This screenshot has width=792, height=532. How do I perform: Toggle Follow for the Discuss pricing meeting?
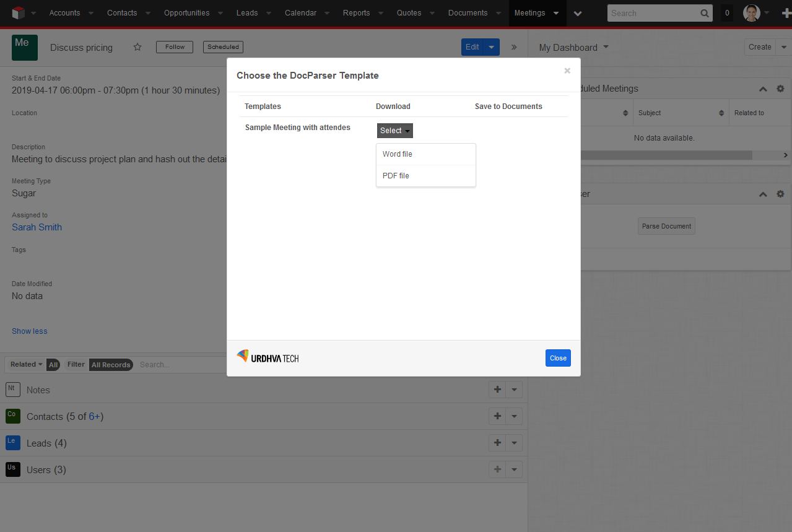174,46
